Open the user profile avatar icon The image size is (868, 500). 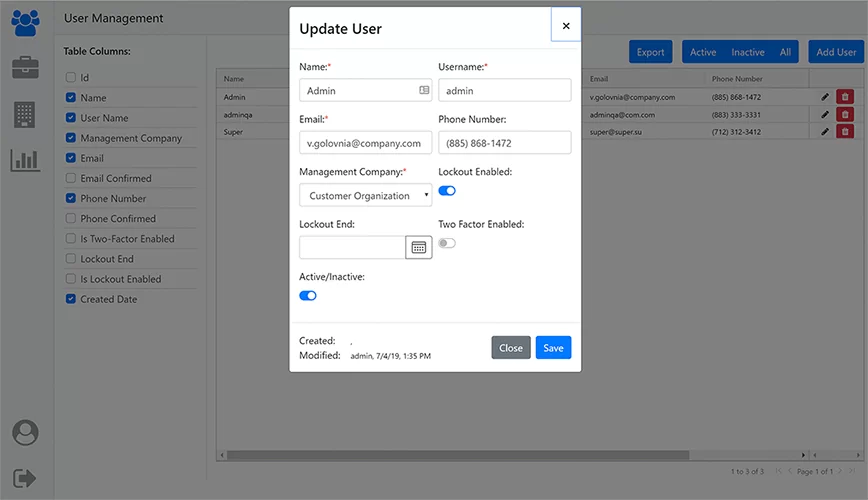tap(25, 432)
